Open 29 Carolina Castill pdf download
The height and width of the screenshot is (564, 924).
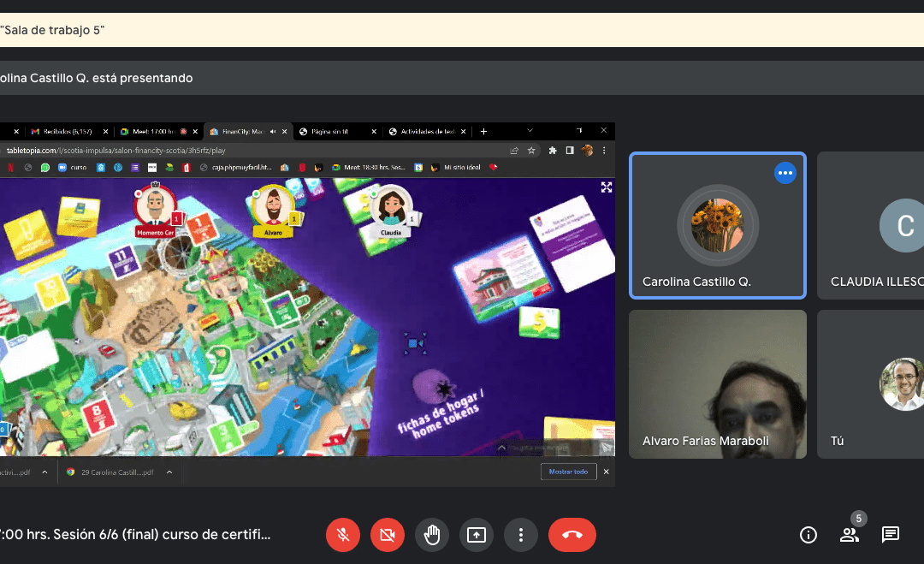tap(111, 472)
